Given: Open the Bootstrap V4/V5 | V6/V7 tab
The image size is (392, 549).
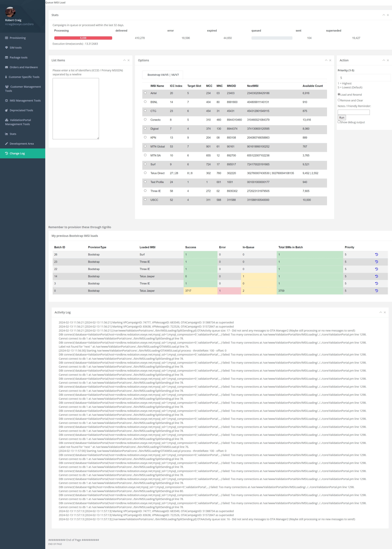Looking at the screenshot, I should [x=163, y=75].
